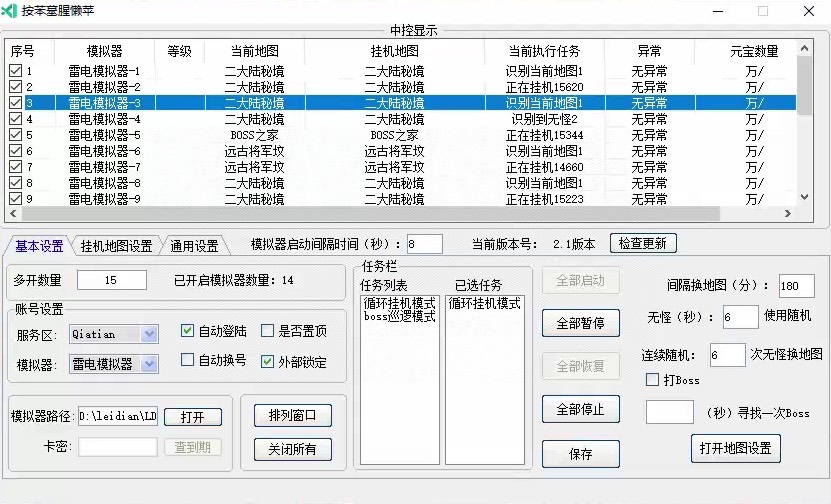
Task: Toggle the checkbox for row 7
Action: [x=15, y=166]
